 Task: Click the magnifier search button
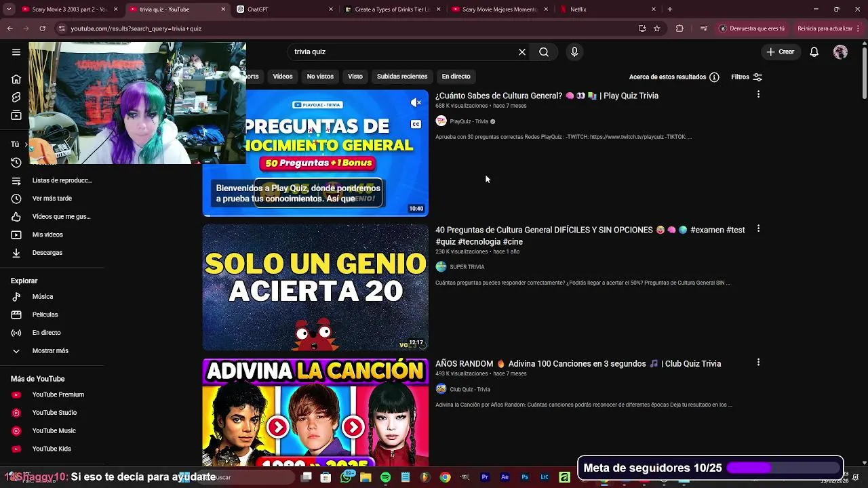(x=544, y=52)
